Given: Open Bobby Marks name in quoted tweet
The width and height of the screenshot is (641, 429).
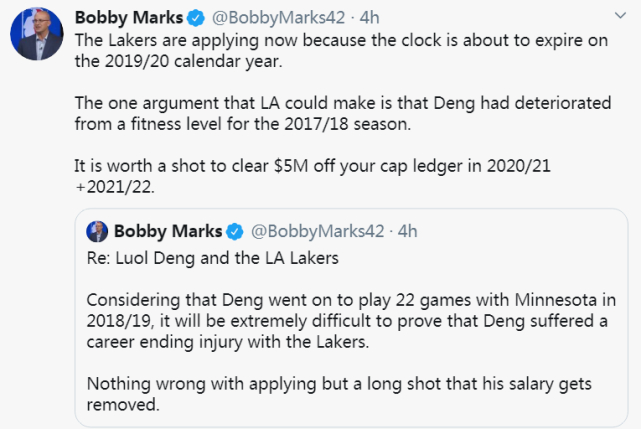Looking at the screenshot, I should pos(168,231).
